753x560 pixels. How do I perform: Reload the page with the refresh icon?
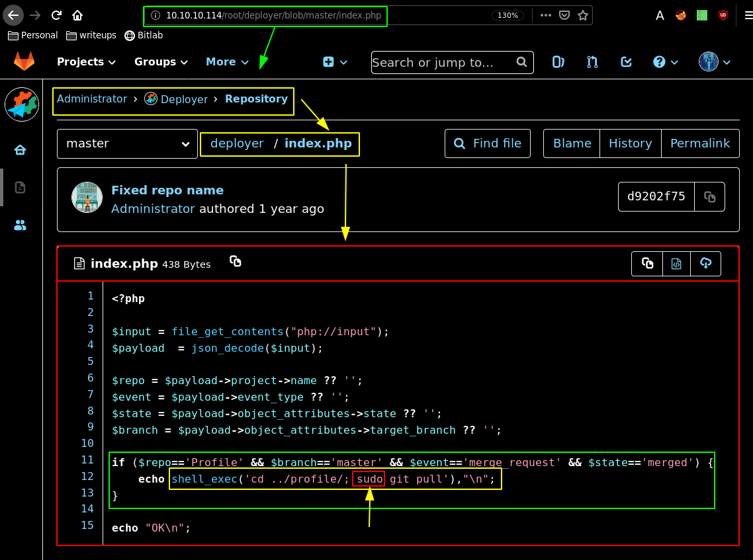coord(56,15)
